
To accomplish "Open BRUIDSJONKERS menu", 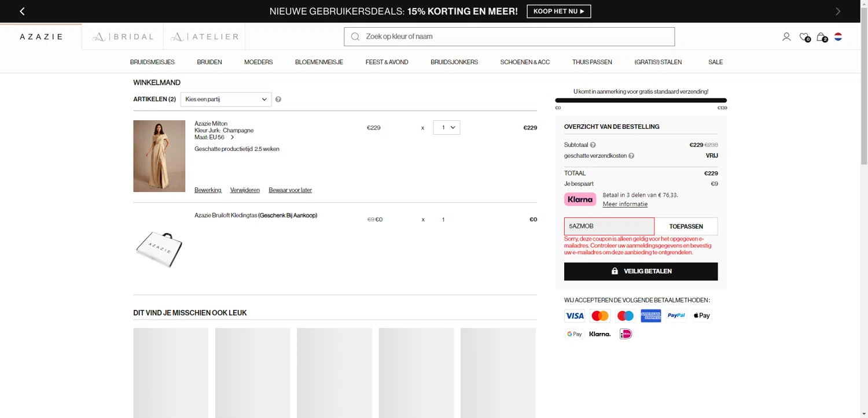I will click(x=454, y=62).
